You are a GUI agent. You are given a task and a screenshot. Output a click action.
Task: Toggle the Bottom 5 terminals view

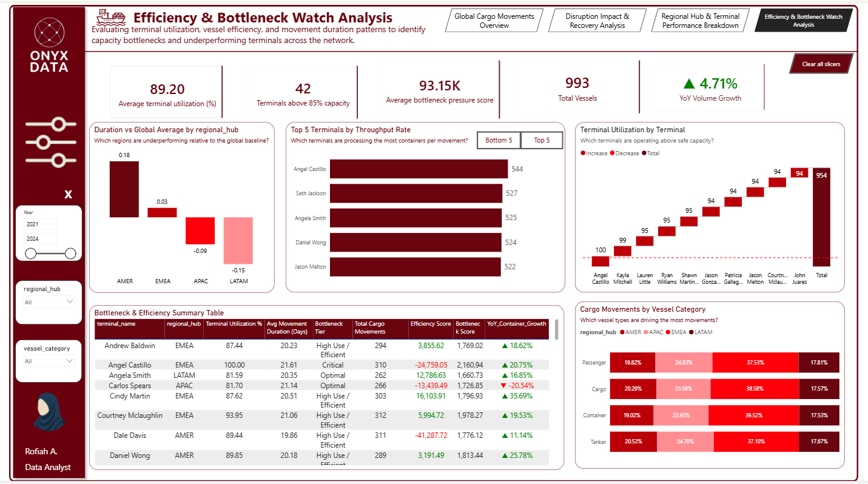tap(499, 140)
